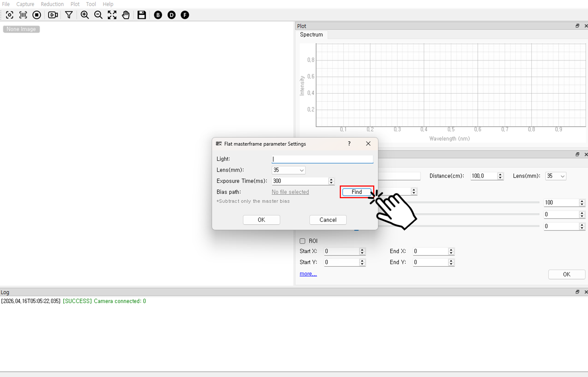
Task: Zoom out with magnifier minus icon
Action: [98, 15]
